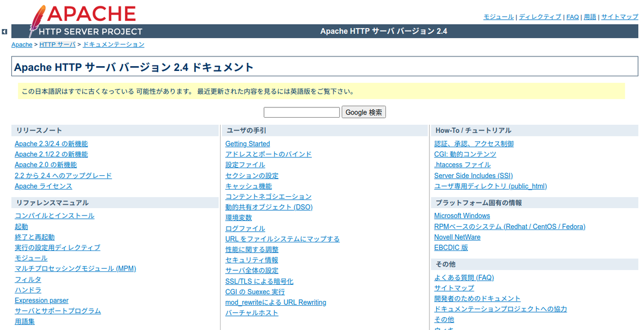Open よくある質問 (FAQ) link
This screenshot has height=330, width=644.
(x=464, y=278)
